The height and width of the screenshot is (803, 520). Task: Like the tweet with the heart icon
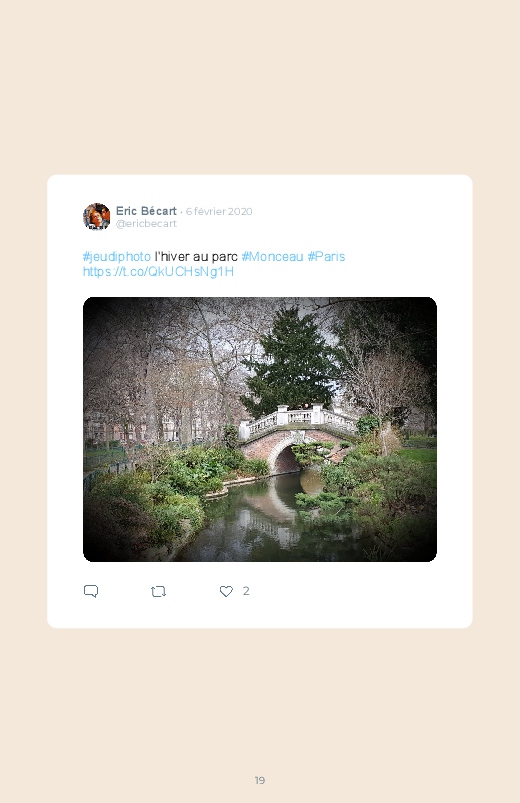pyautogui.click(x=226, y=591)
